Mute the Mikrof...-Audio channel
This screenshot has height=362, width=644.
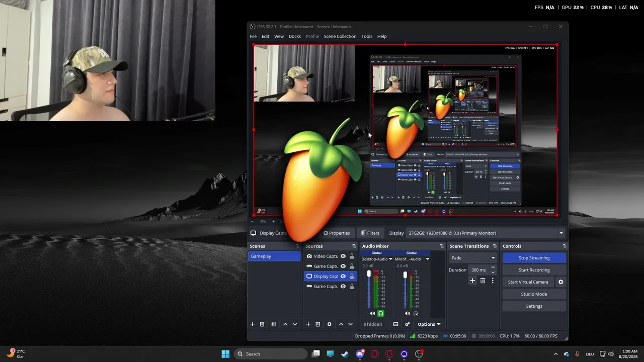408,314
